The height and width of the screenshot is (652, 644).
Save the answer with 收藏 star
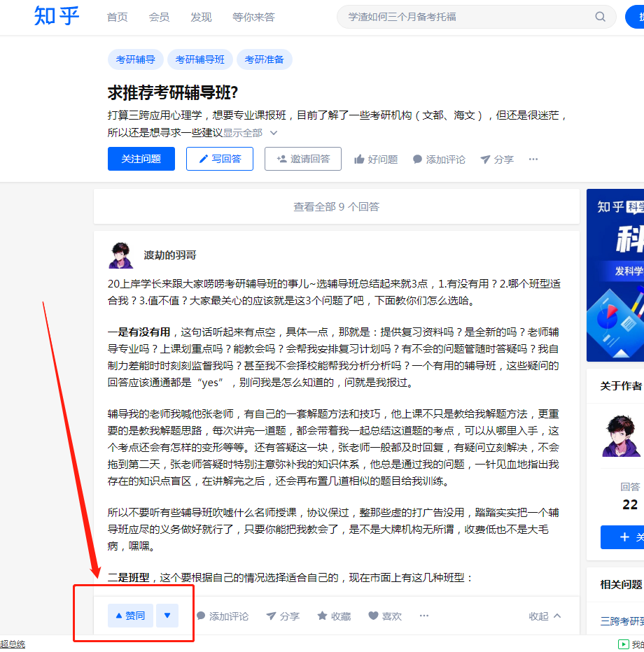click(x=334, y=616)
